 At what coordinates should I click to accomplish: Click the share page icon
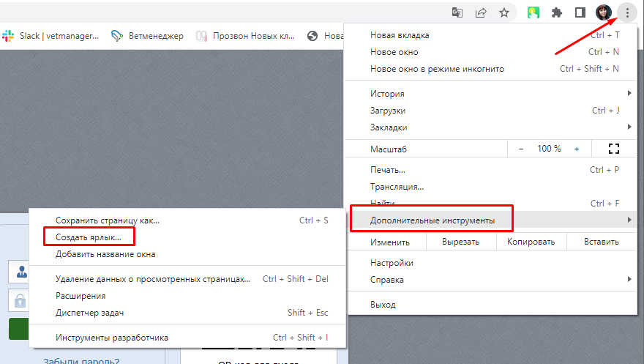(x=481, y=12)
